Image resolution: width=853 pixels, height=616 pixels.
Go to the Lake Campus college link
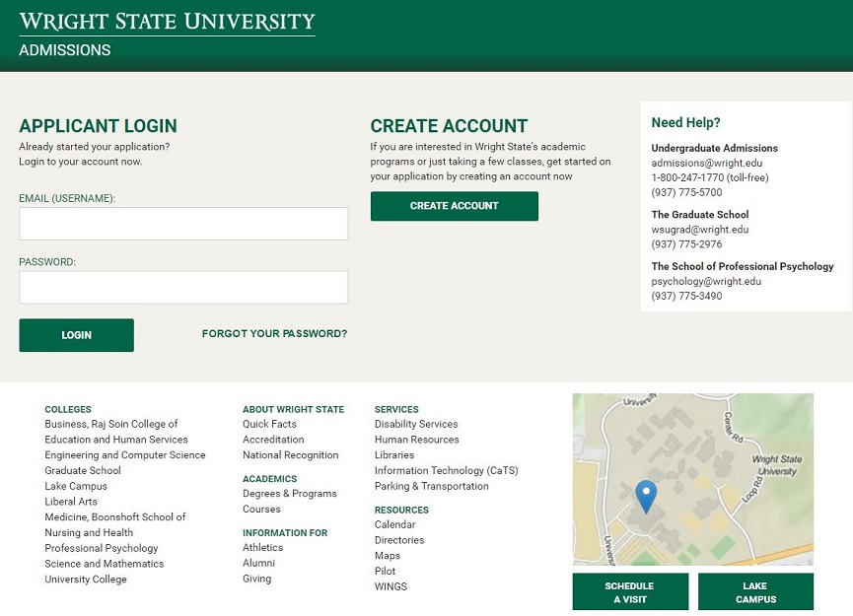[x=76, y=486]
